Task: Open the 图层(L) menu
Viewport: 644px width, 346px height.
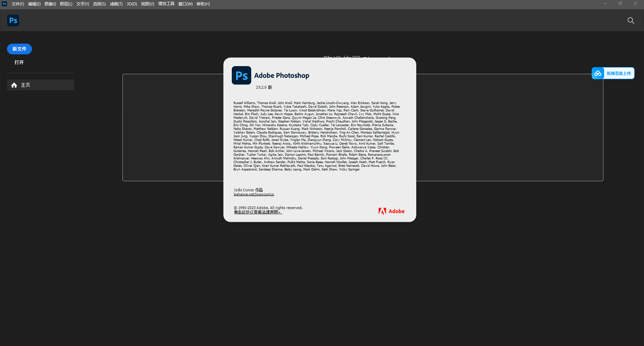Action: [x=66, y=4]
